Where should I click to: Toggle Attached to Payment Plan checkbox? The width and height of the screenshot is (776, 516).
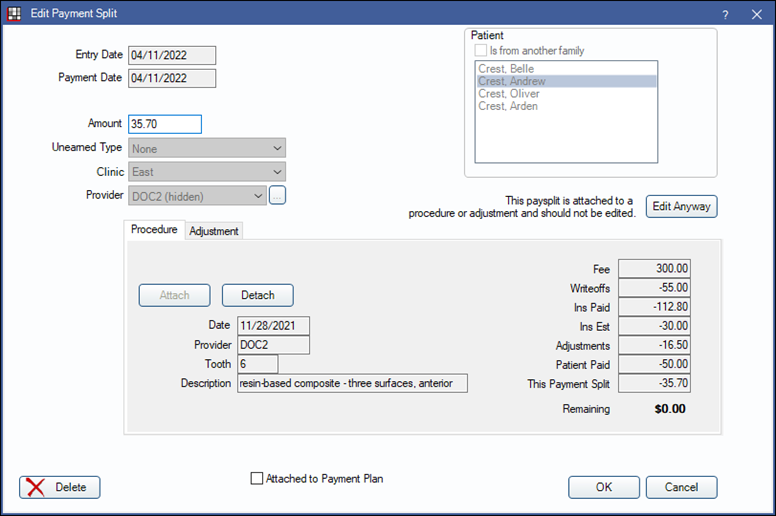tap(257, 479)
